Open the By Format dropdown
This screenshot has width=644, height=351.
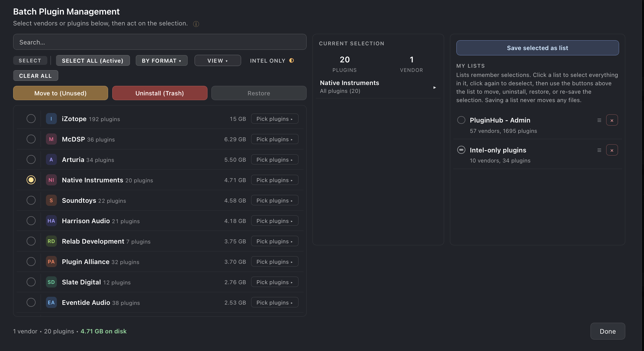162,60
